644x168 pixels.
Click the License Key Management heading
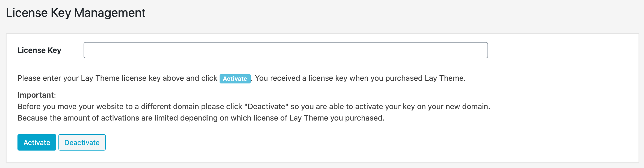tap(76, 13)
